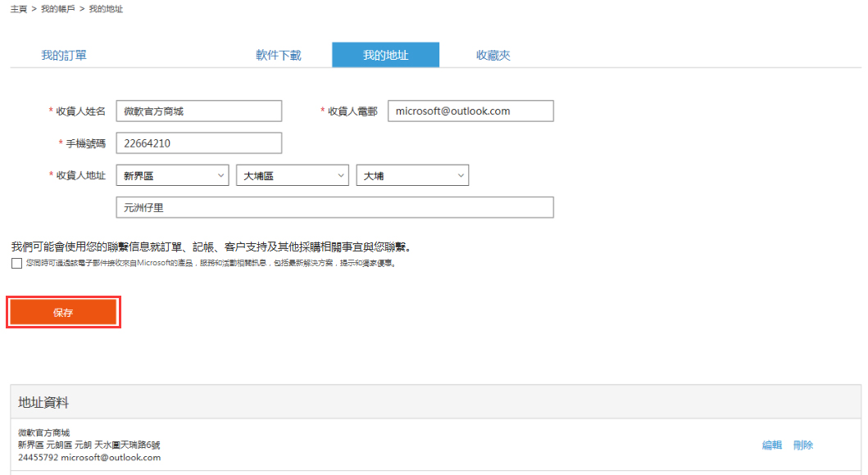
Task: Click the 手機號碼 phone number field
Action: pos(199,143)
